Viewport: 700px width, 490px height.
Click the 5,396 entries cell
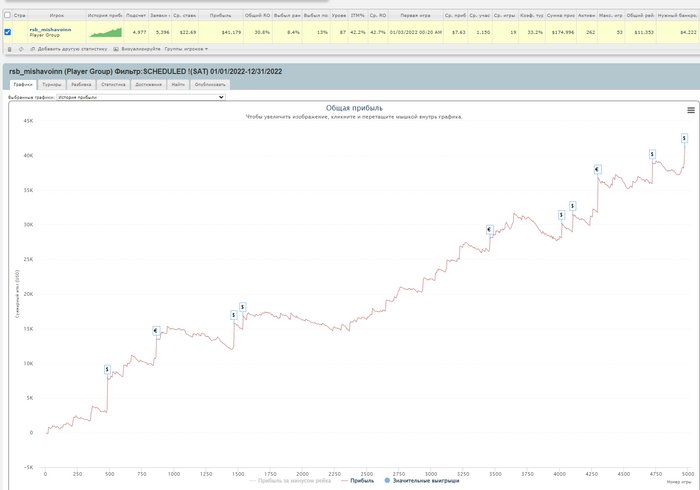162,32
